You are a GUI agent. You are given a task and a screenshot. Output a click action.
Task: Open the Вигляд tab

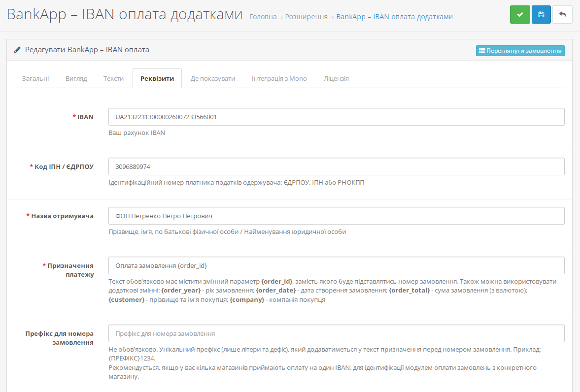pos(76,78)
